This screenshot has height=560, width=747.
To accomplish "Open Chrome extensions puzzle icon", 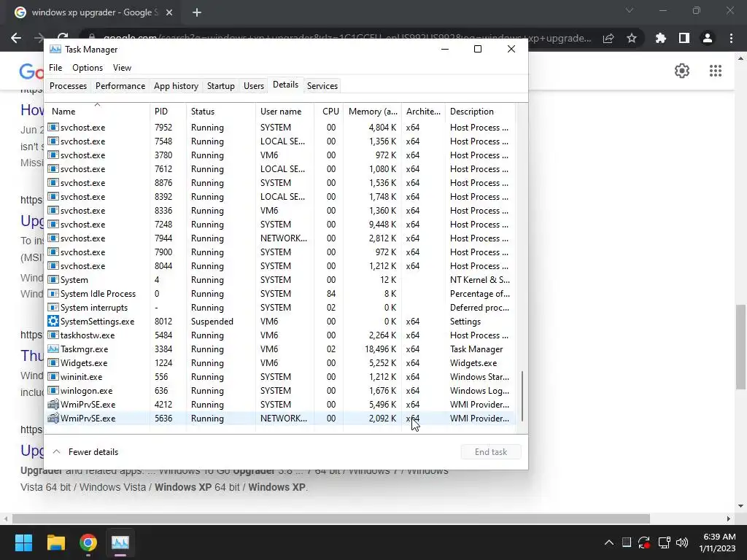I will [x=660, y=38].
